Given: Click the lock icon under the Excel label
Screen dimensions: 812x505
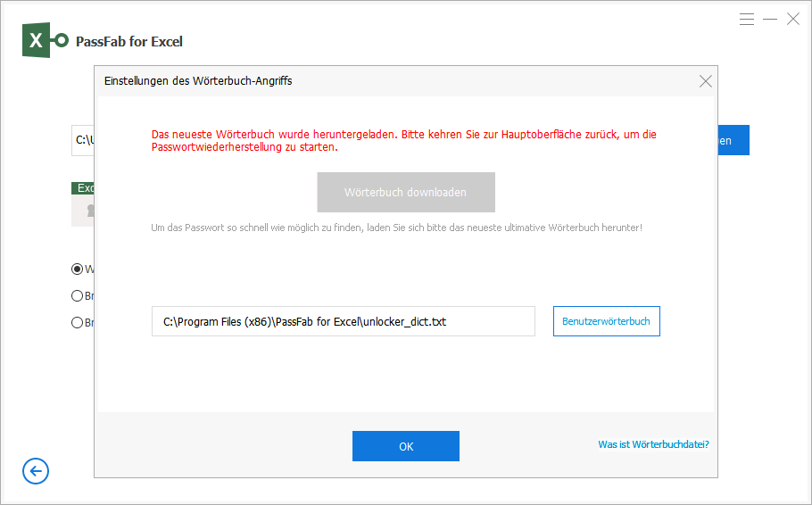Looking at the screenshot, I should pos(89,211).
